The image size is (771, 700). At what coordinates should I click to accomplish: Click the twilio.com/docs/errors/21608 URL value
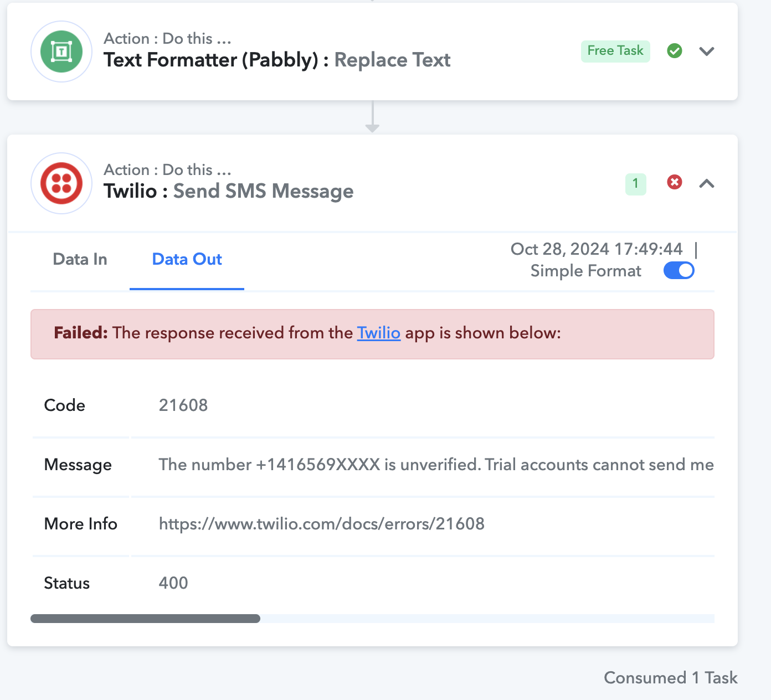(x=322, y=524)
